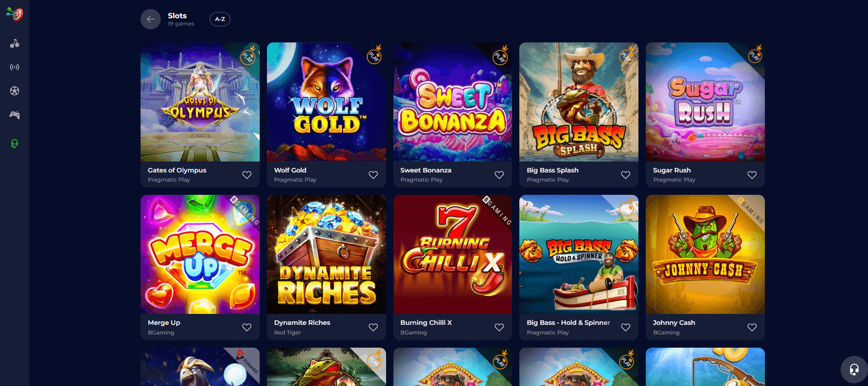This screenshot has height=386, width=868.
Task: Open the Merge Up game thumbnail
Action: click(200, 254)
